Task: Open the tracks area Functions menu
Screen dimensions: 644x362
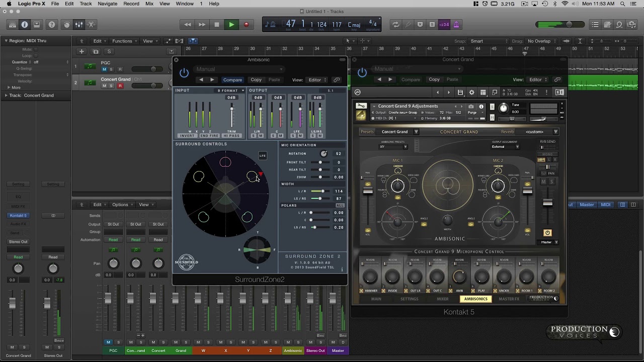Action: [124, 41]
